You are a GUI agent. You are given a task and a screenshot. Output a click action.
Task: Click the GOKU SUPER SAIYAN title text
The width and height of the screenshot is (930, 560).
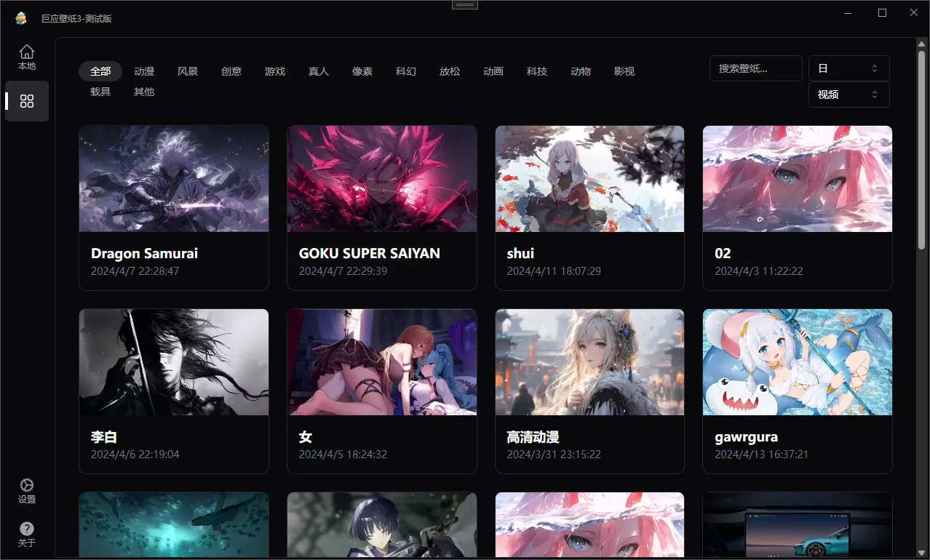click(x=370, y=253)
